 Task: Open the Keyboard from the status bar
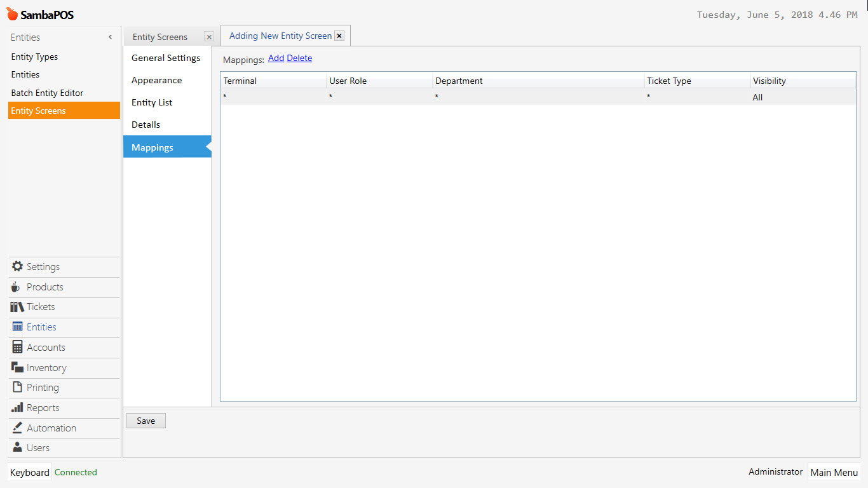coord(29,472)
